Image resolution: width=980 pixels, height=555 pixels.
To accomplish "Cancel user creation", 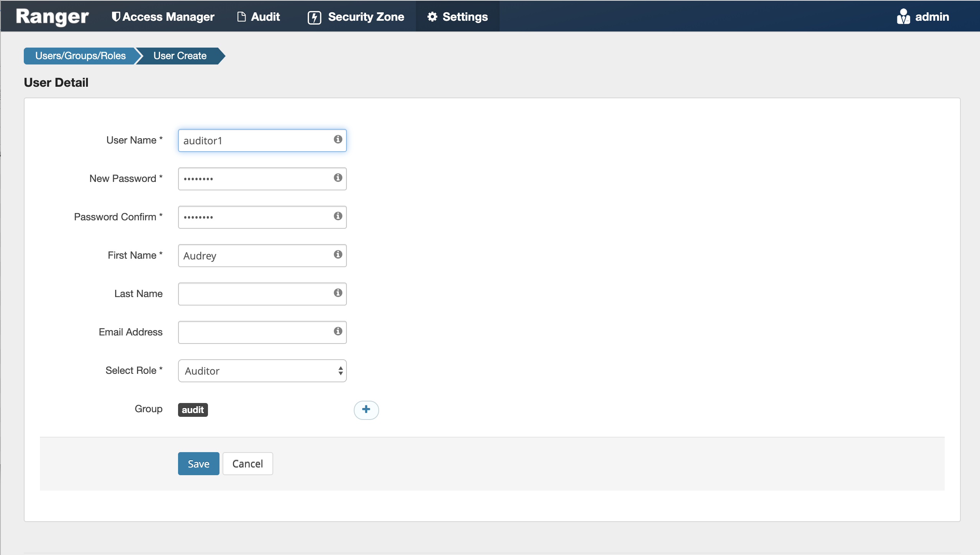I will pos(247,464).
